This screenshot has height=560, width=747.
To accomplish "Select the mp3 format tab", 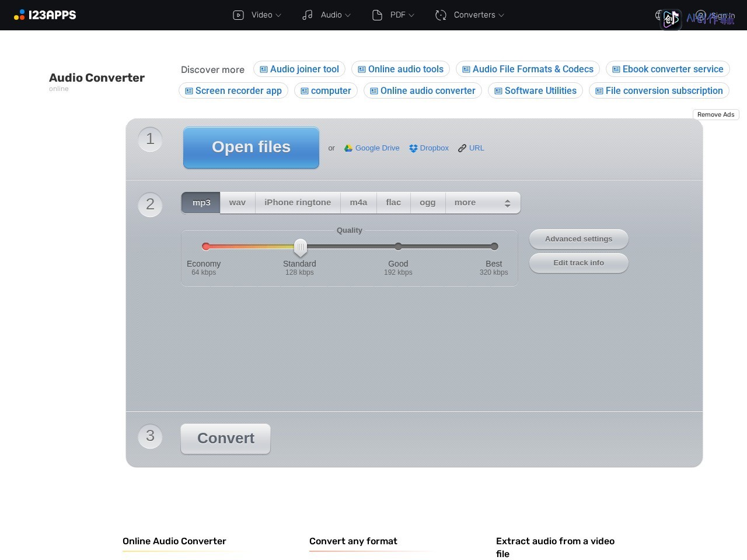I will 201,202.
